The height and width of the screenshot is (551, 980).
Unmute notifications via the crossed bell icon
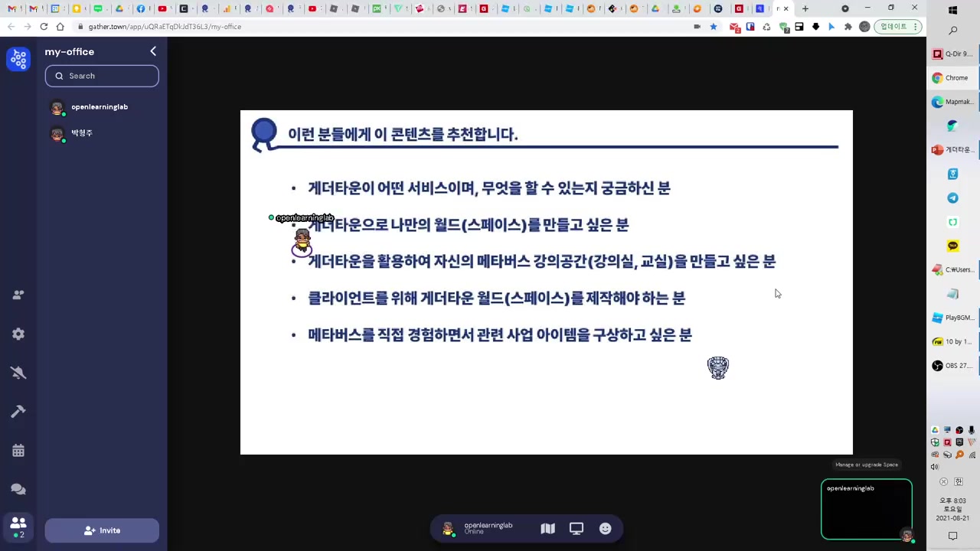click(18, 373)
